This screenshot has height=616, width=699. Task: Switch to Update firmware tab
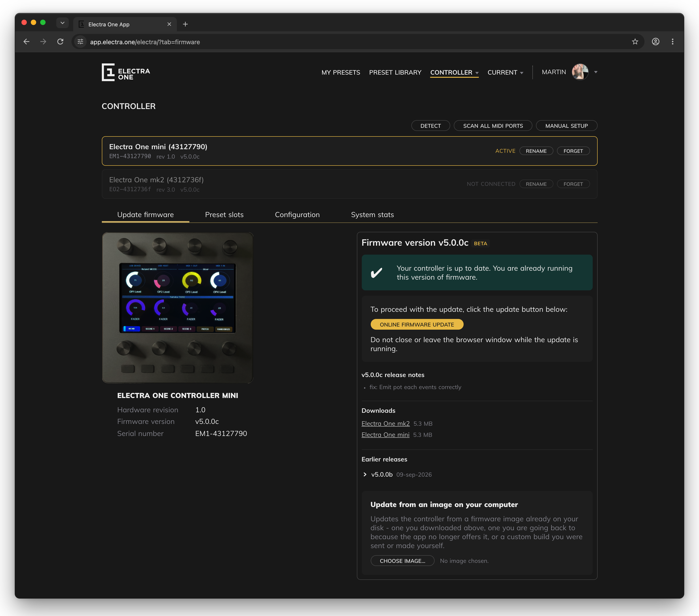pos(145,215)
